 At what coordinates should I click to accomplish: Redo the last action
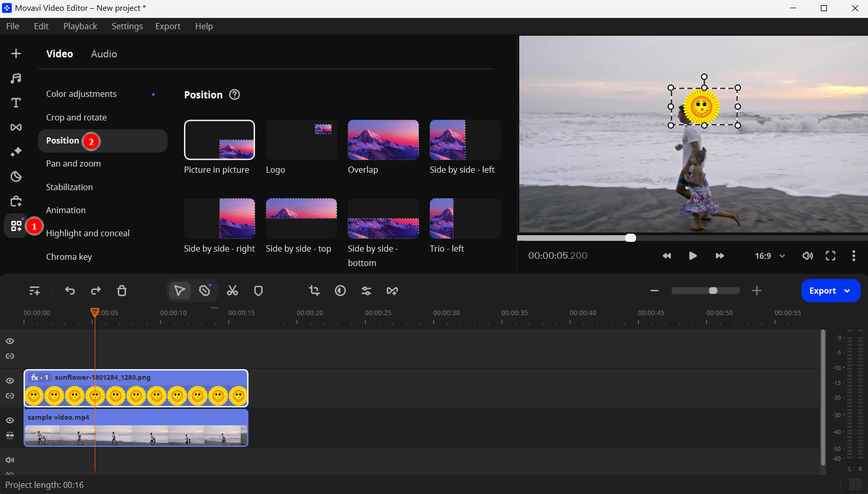coord(96,291)
